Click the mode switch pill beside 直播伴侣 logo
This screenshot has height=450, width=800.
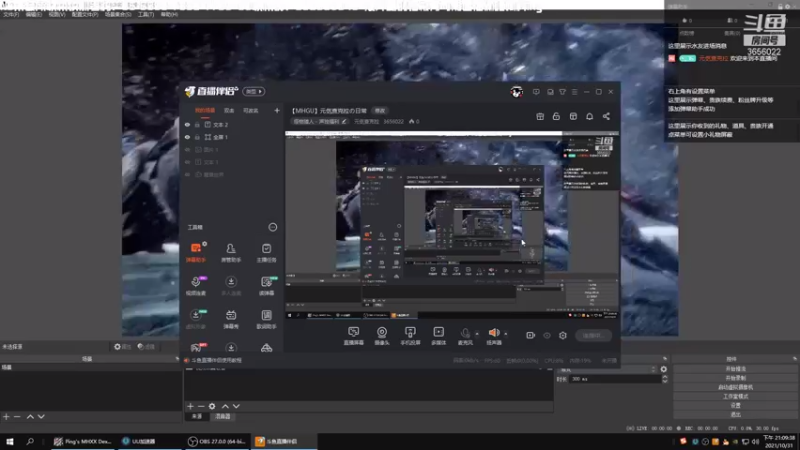point(254,91)
